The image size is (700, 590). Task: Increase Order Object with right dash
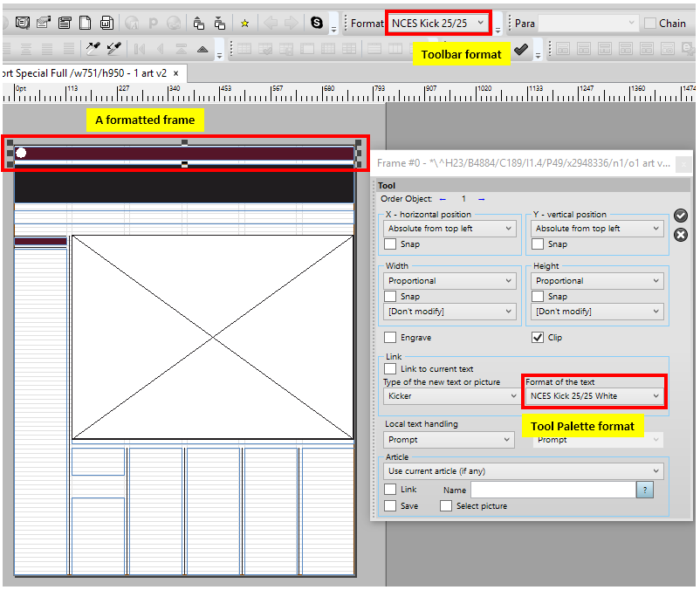[481, 199]
